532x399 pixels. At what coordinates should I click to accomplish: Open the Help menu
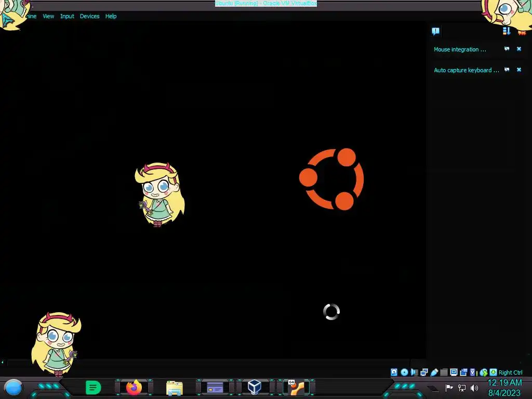click(111, 16)
